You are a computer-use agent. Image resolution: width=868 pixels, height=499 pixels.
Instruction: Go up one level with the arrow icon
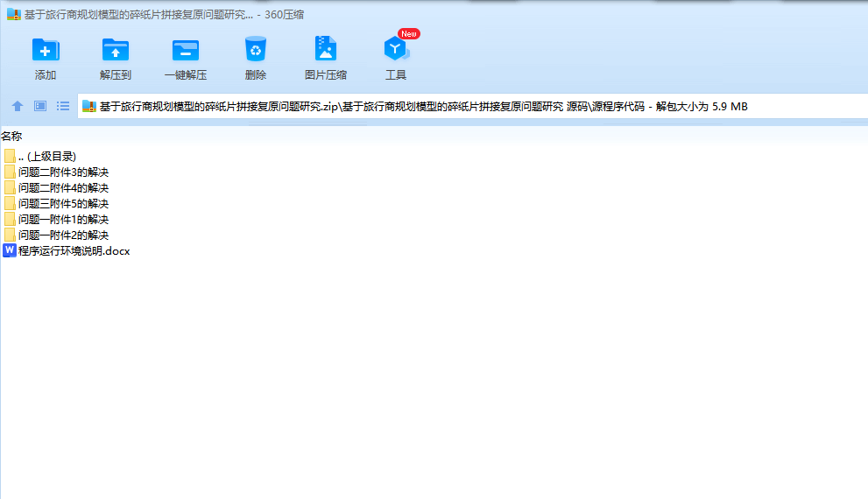pos(18,106)
